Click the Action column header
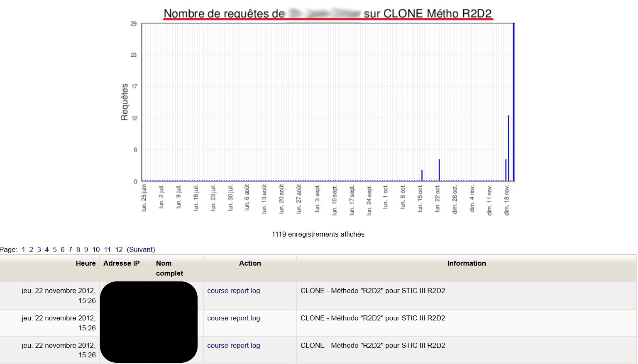Screen dimensions: 638x364 250,263
